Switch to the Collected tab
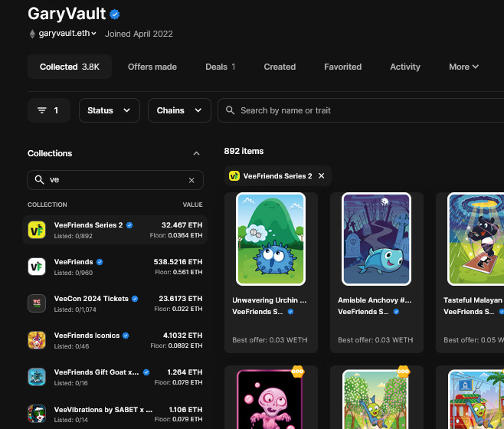Image resolution: width=504 pixels, height=429 pixels. coord(70,67)
